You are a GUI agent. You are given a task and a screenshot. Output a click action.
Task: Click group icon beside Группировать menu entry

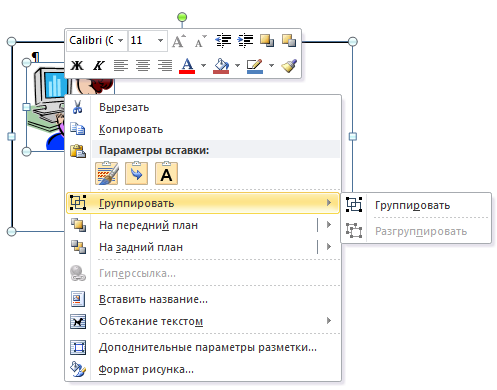(x=78, y=203)
